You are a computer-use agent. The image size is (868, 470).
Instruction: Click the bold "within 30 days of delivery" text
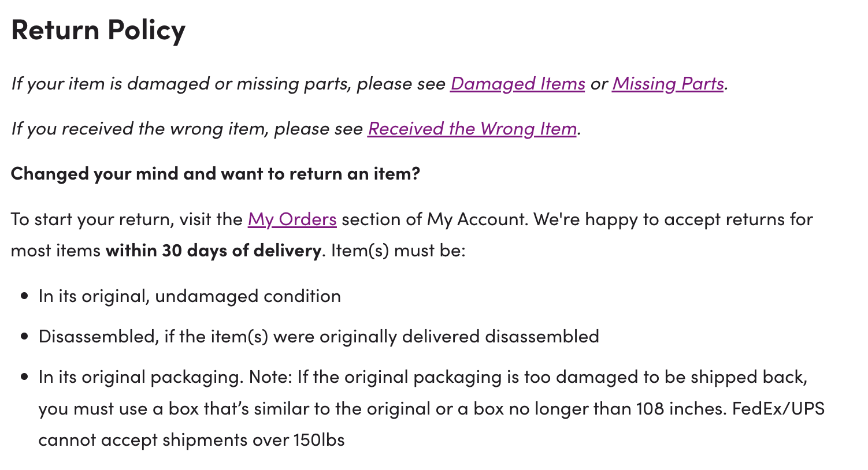click(x=213, y=251)
